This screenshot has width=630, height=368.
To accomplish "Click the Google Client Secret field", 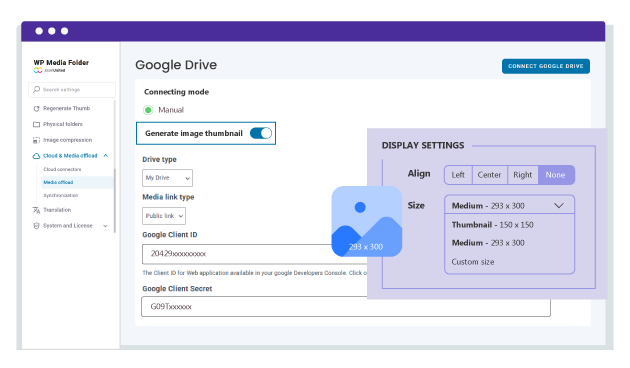I will [x=346, y=307].
